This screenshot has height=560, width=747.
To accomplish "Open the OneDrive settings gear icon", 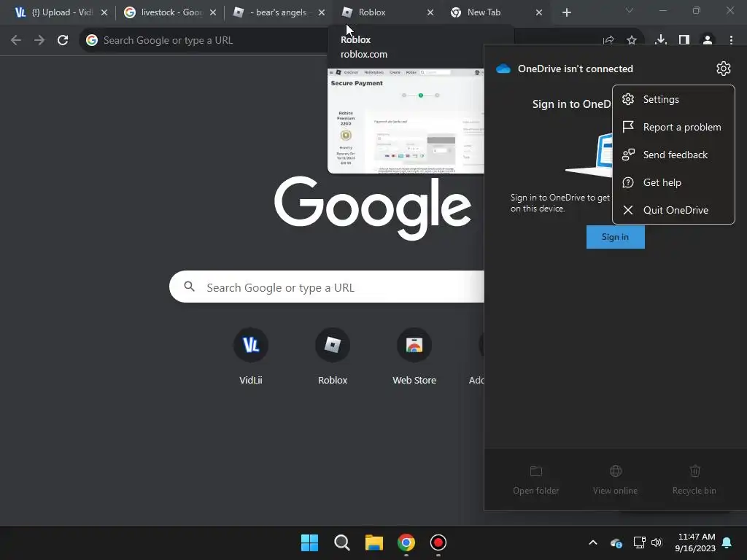I will [x=723, y=69].
